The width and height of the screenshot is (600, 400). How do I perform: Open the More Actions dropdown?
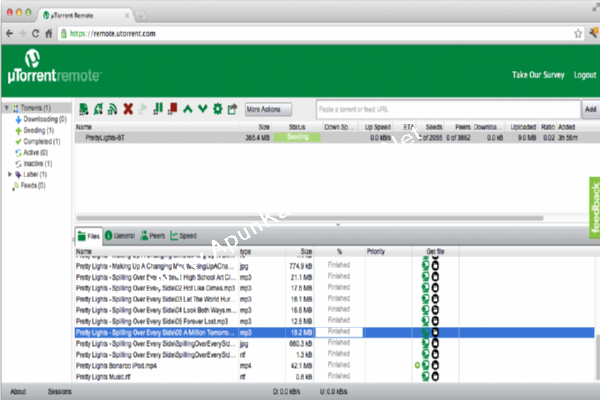[x=268, y=109]
